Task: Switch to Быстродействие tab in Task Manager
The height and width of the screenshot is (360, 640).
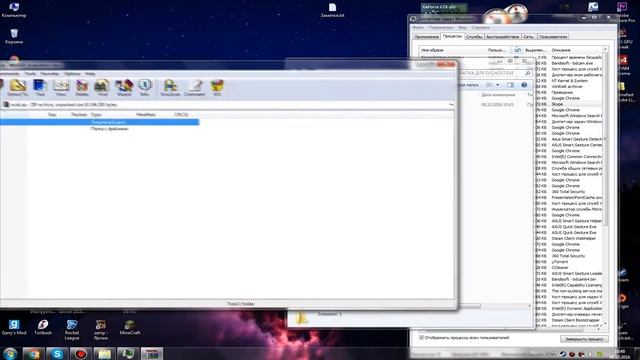Action: [502, 37]
